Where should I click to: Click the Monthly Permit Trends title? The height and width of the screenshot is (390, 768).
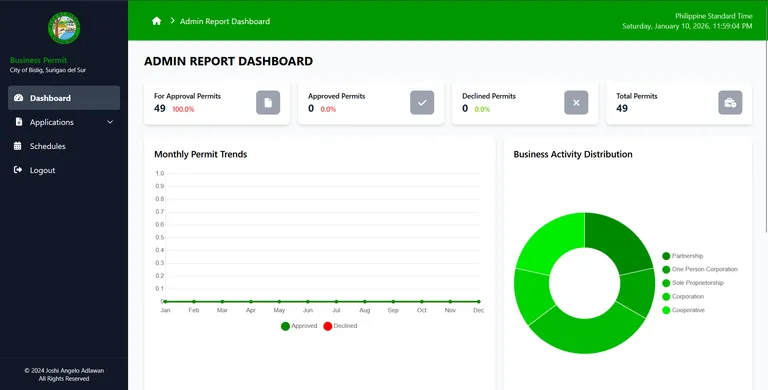click(x=201, y=154)
